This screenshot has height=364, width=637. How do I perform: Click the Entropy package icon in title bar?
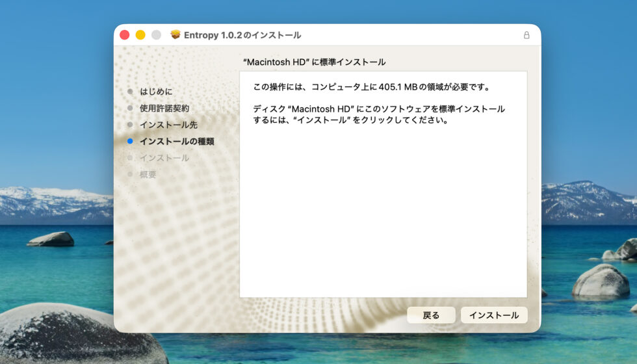tap(175, 34)
